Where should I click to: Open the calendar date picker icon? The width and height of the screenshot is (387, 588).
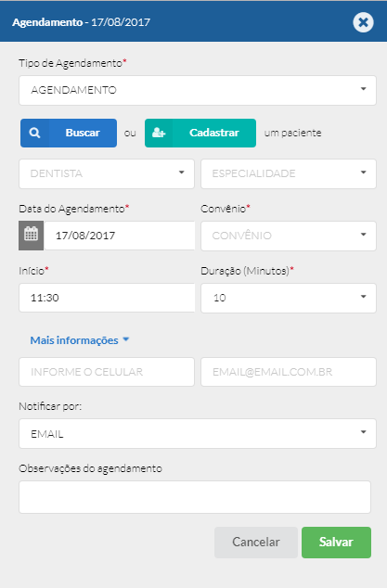tap(32, 236)
